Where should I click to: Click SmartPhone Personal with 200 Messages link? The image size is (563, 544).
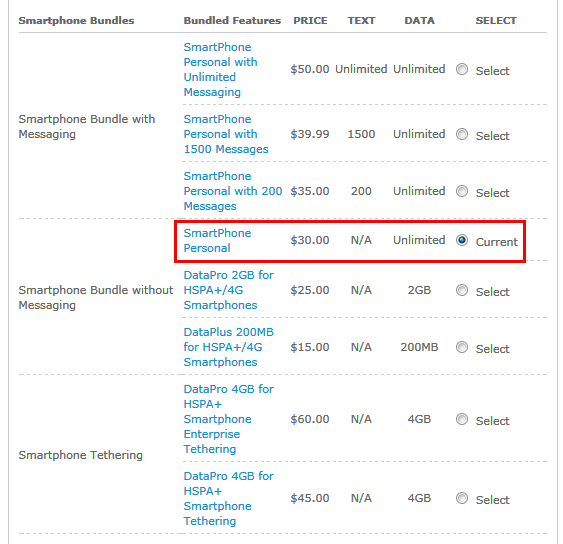pos(233,191)
